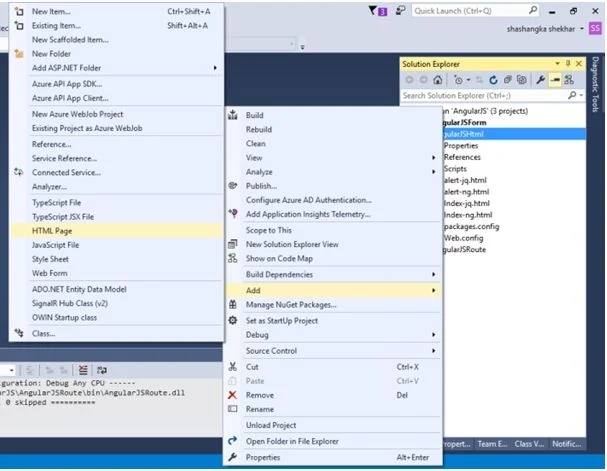The width and height of the screenshot is (607, 471).
Task: Collapse All in Solution Explorer toolbar
Action: point(508,80)
